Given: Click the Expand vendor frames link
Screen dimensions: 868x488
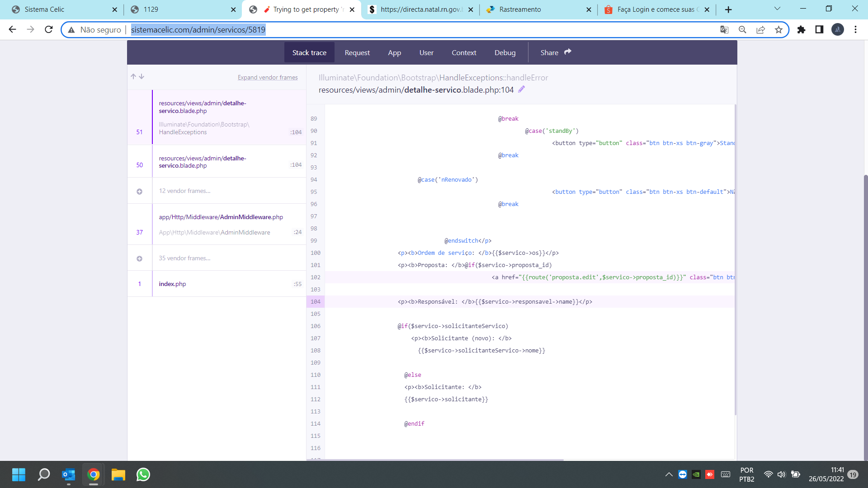Looking at the screenshot, I should pos(268,77).
